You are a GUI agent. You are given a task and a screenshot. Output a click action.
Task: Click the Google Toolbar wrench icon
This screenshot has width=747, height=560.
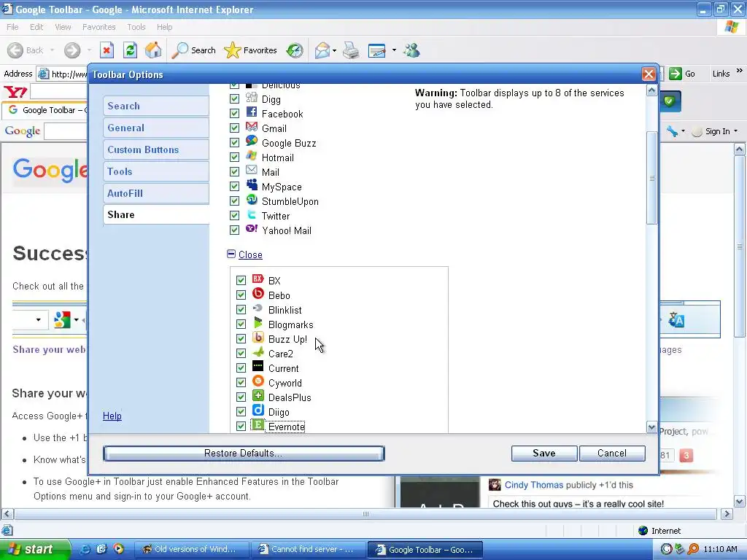672,131
